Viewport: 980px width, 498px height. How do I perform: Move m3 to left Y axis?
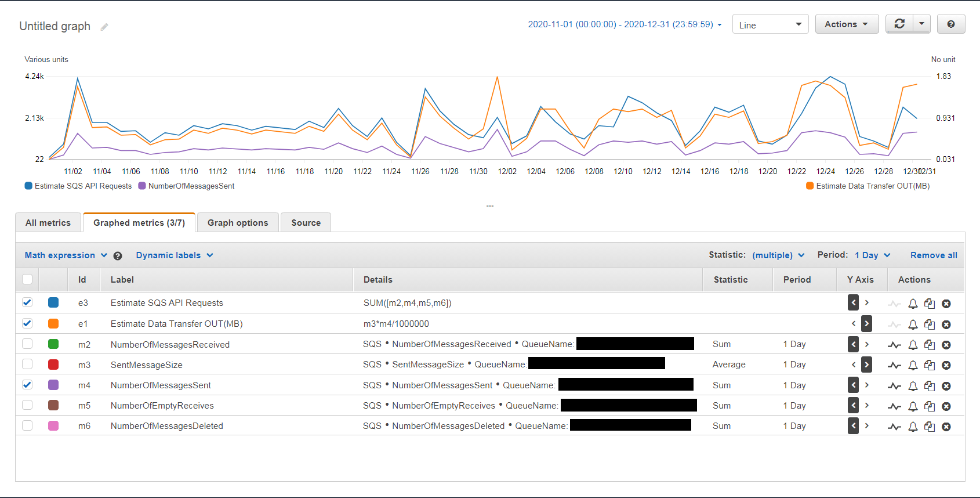pyautogui.click(x=854, y=365)
